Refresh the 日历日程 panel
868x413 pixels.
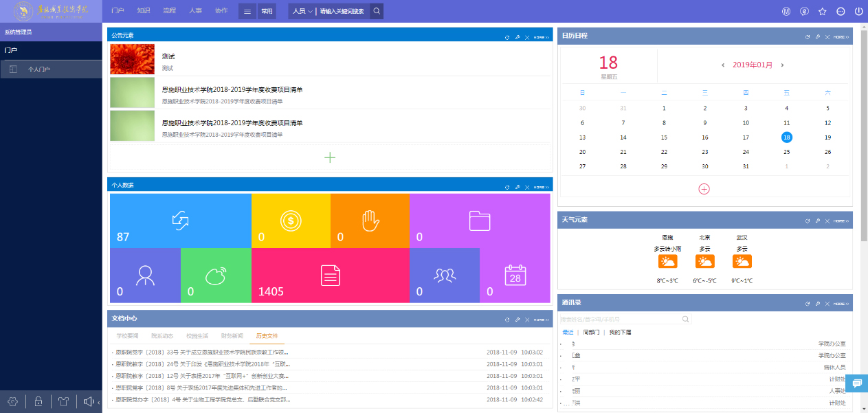coord(808,36)
